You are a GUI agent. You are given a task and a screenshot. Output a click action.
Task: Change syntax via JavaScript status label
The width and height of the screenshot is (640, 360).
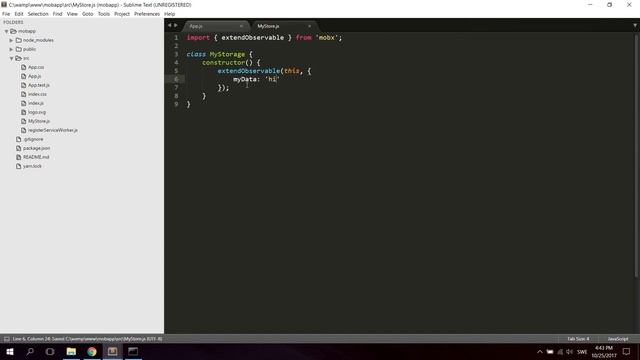pyautogui.click(x=618, y=339)
